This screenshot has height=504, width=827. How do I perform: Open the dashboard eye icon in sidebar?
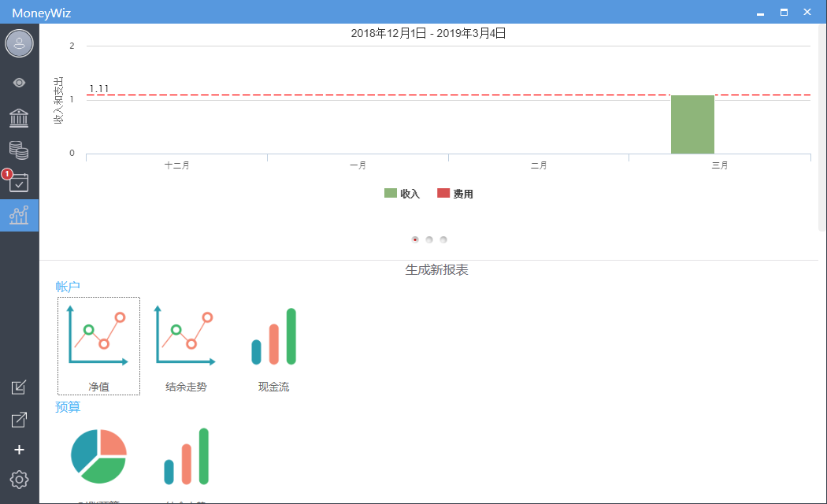pyautogui.click(x=20, y=82)
